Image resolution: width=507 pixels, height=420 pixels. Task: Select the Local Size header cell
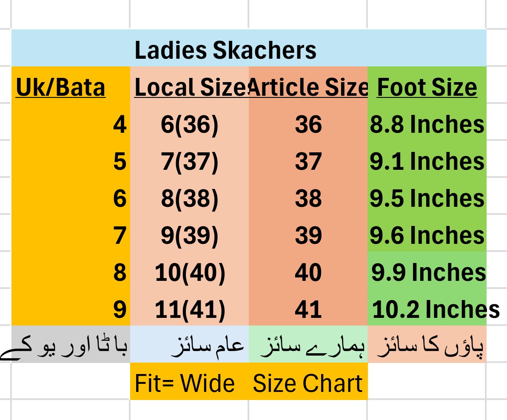[189, 88]
